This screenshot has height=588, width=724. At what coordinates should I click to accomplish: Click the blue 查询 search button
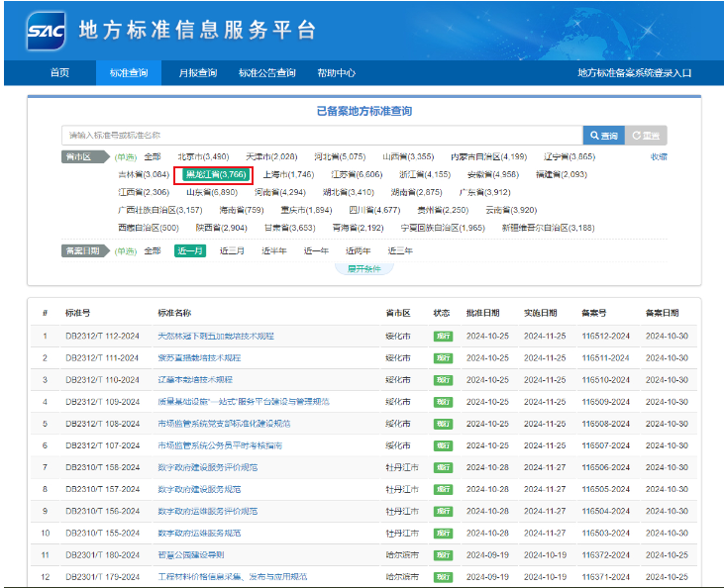(x=603, y=136)
